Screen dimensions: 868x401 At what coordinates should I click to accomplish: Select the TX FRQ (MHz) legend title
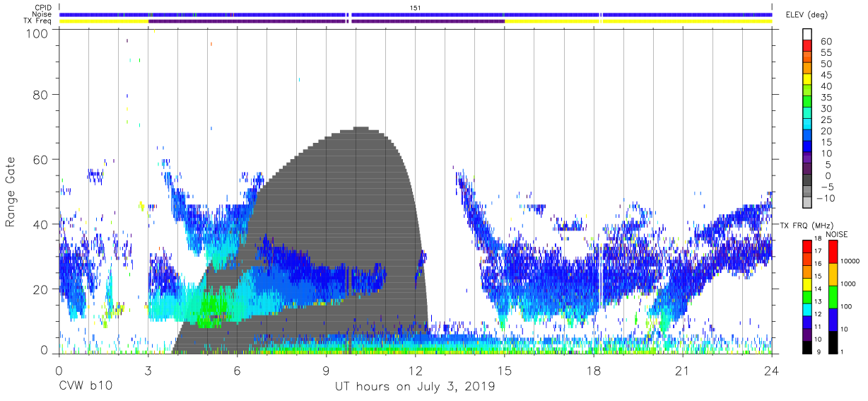click(x=805, y=225)
